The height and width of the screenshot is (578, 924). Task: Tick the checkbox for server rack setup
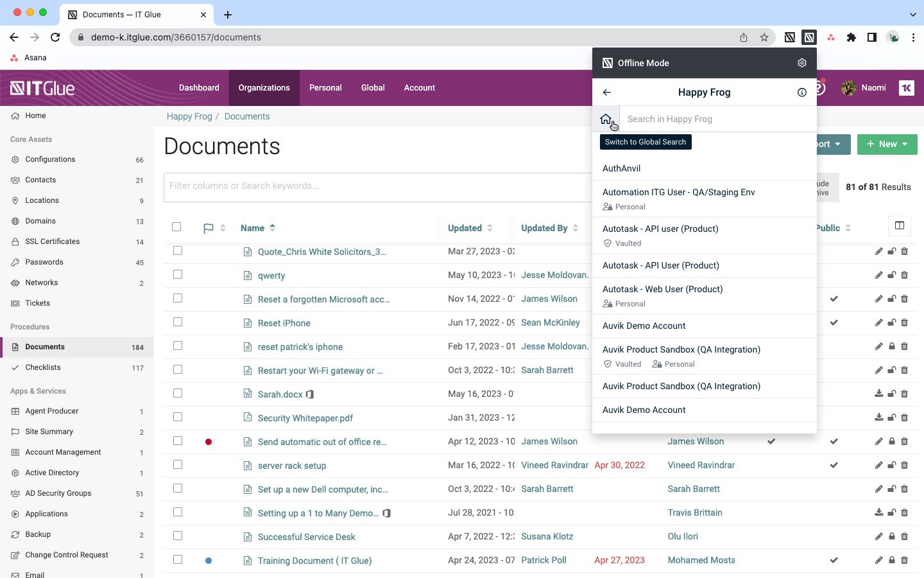click(x=178, y=464)
